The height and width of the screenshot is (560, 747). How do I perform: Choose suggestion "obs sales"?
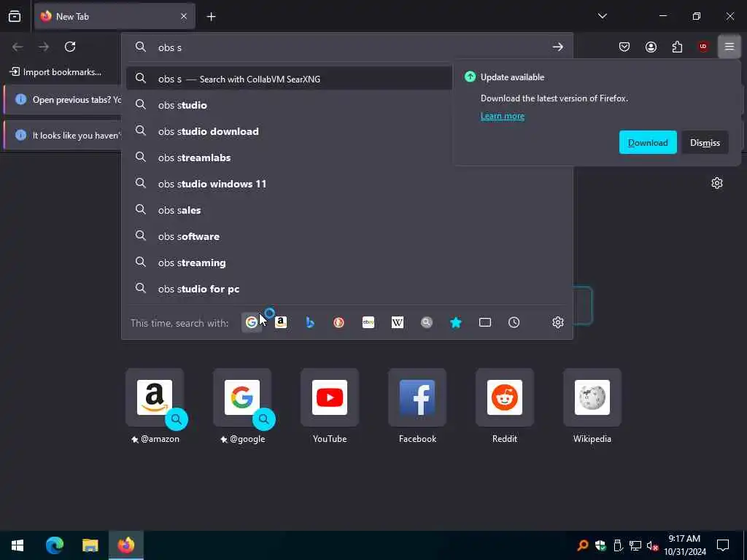pyautogui.click(x=347, y=210)
